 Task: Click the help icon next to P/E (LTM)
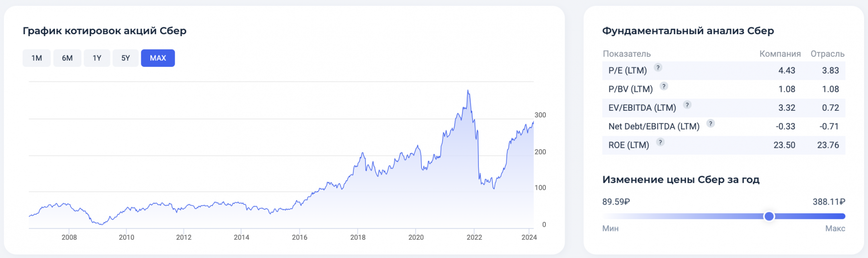coord(658,67)
